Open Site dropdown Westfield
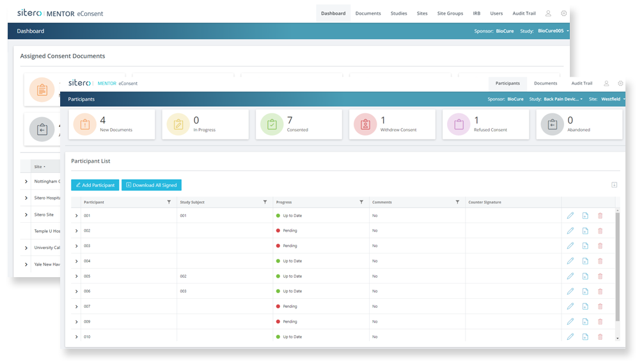The height and width of the screenshot is (361, 644). point(613,99)
